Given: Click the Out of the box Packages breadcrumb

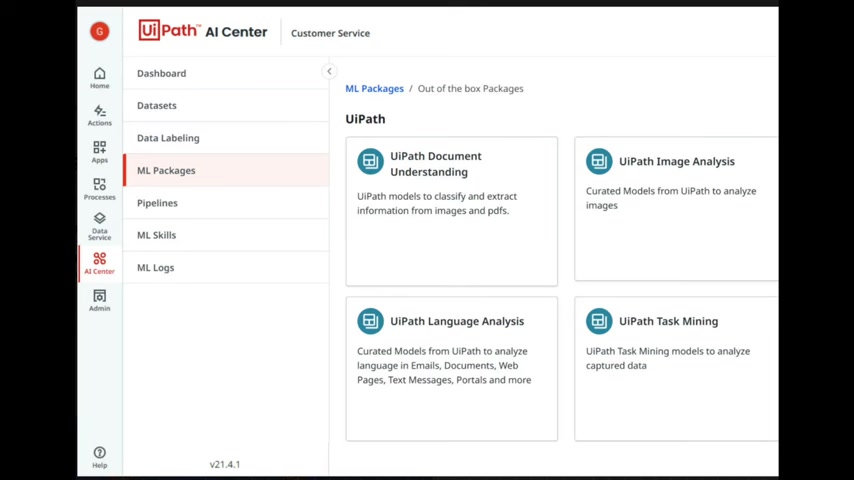Looking at the screenshot, I should pyautogui.click(x=471, y=88).
